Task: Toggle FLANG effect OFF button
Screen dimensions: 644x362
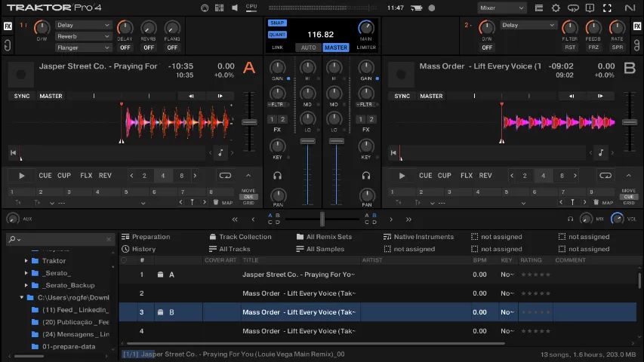Action: click(x=172, y=48)
